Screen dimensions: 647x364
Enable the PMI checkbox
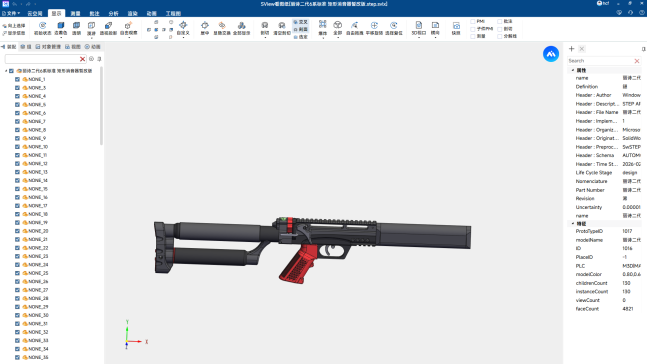click(x=473, y=21)
